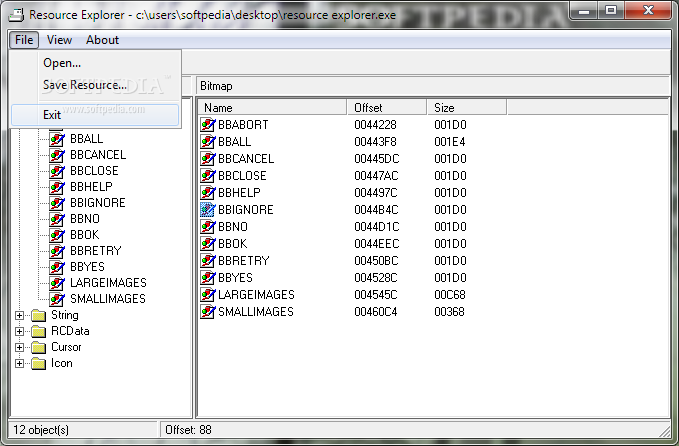Click the BBRETRY bitmap icon in list
Viewport: 679px width, 446px height.
click(x=208, y=261)
